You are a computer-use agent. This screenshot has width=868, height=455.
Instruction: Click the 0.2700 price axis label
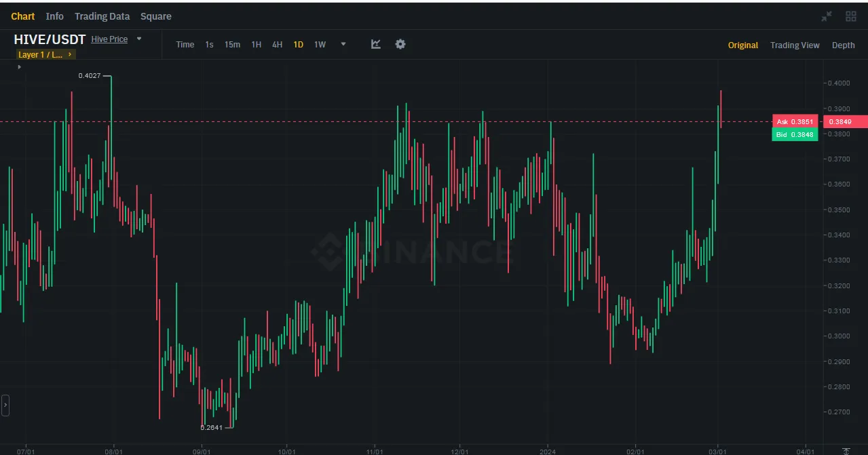(x=839, y=412)
